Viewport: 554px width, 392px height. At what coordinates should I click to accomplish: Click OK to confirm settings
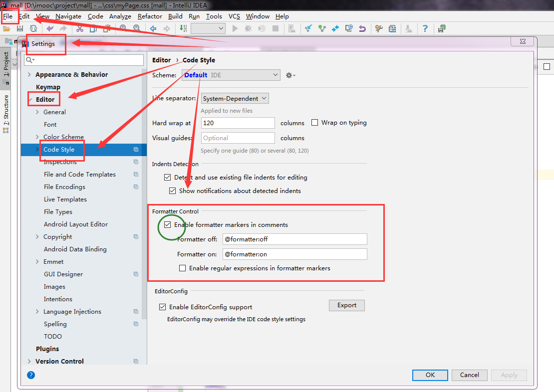[430, 375]
